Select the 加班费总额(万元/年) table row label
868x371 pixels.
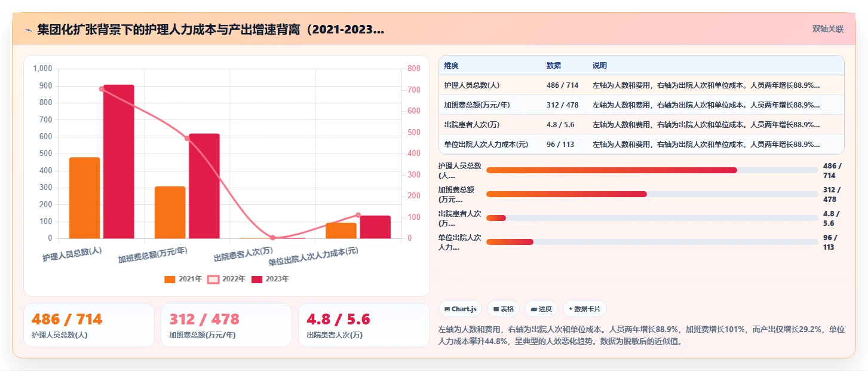point(477,105)
